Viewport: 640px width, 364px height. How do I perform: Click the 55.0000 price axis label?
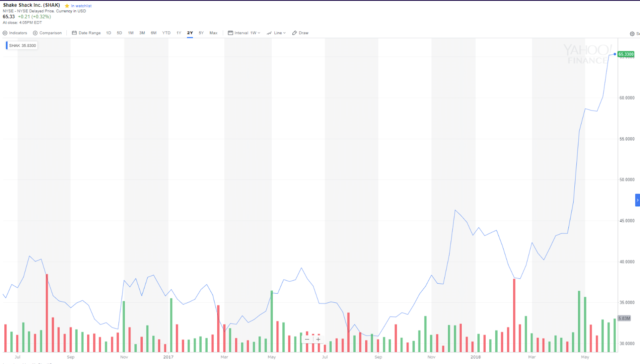[x=627, y=139]
